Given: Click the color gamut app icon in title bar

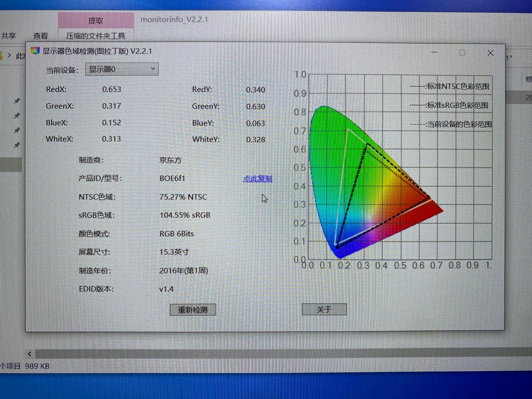Looking at the screenshot, I should (x=35, y=51).
